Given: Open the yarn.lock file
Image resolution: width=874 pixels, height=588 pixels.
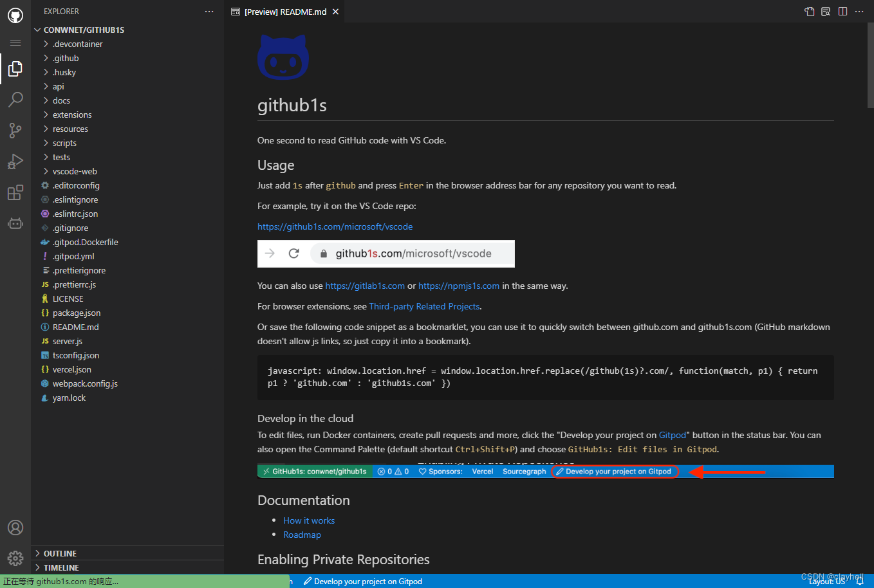Looking at the screenshot, I should pos(127,398).
